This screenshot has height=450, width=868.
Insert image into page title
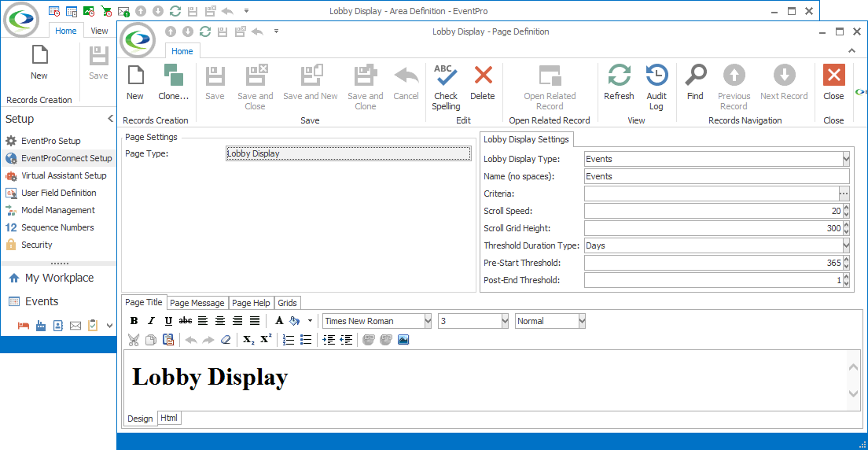point(403,340)
